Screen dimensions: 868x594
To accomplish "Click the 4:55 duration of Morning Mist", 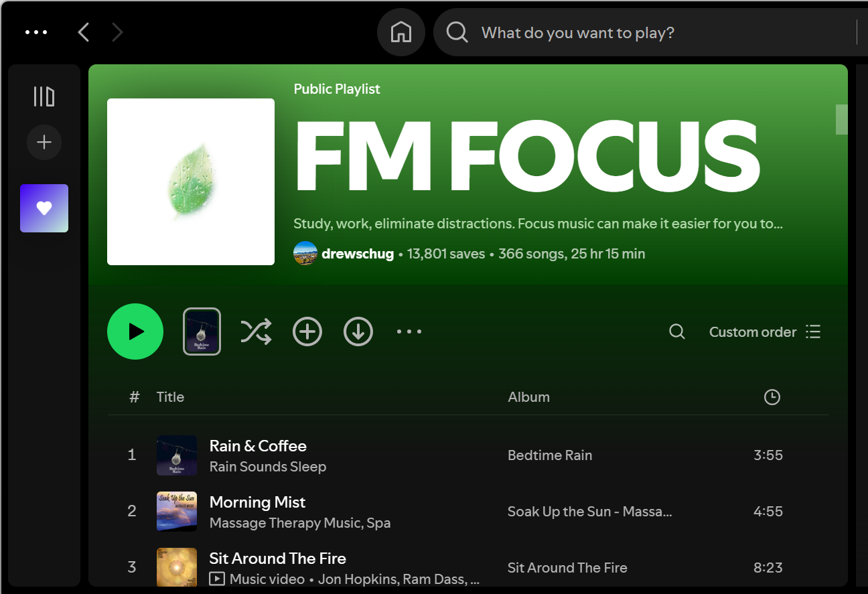I will (768, 512).
